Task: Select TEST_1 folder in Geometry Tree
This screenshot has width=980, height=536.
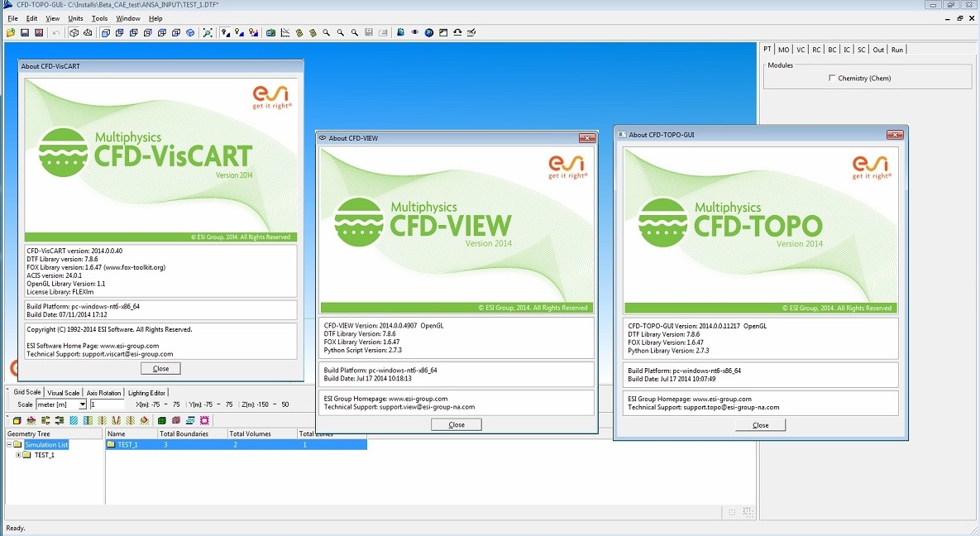Action: click(x=44, y=455)
